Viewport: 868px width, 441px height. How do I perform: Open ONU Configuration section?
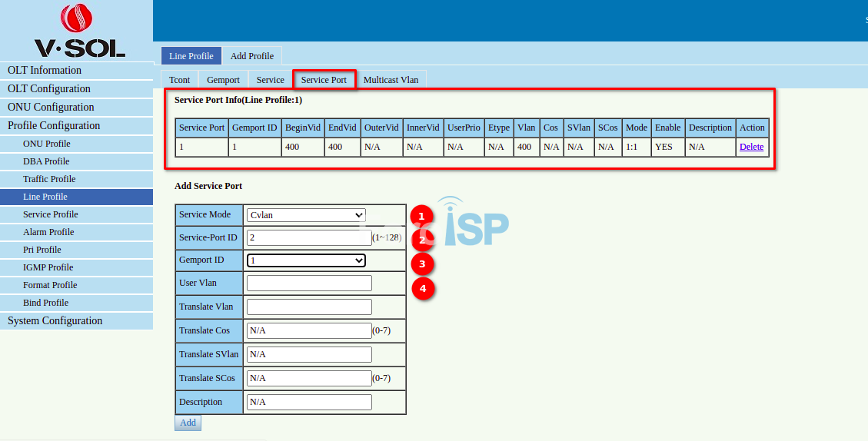51,108
